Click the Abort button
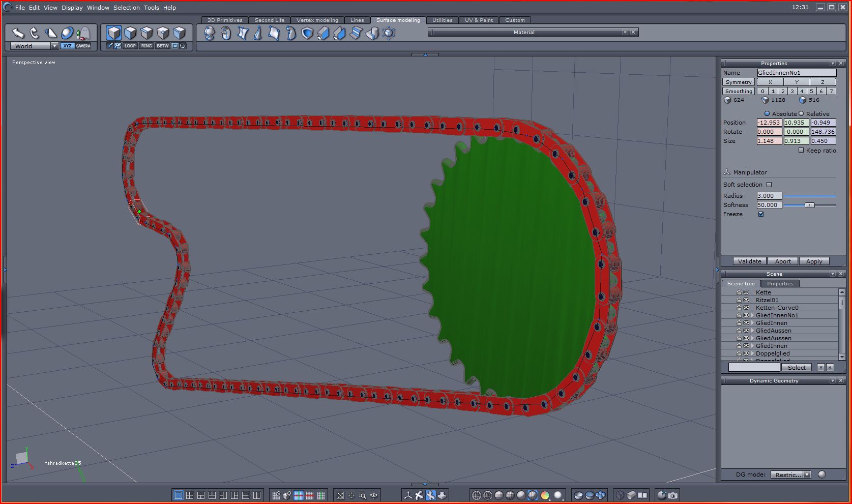The width and height of the screenshot is (852, 504). tap(783, 261)
